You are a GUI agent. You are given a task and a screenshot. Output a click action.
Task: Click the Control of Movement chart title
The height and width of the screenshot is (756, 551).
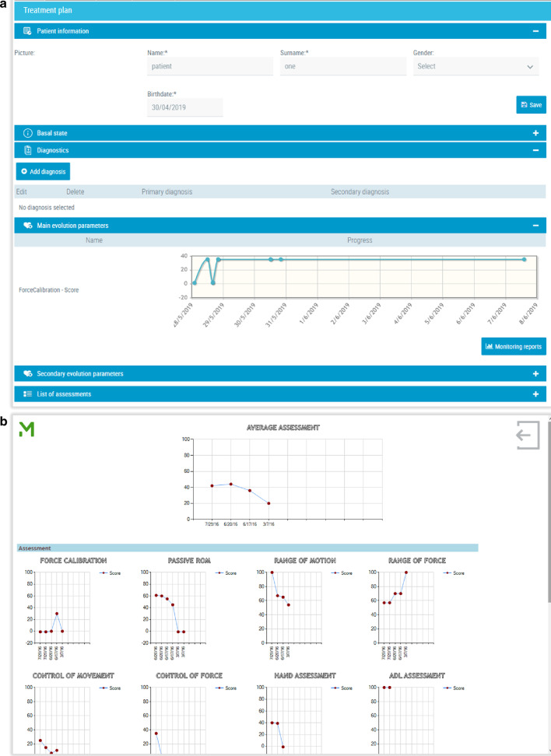coord(73,675)
